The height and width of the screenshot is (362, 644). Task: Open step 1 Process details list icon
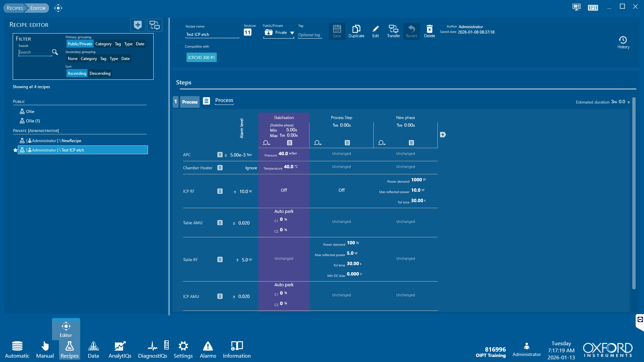coord(206,101)
